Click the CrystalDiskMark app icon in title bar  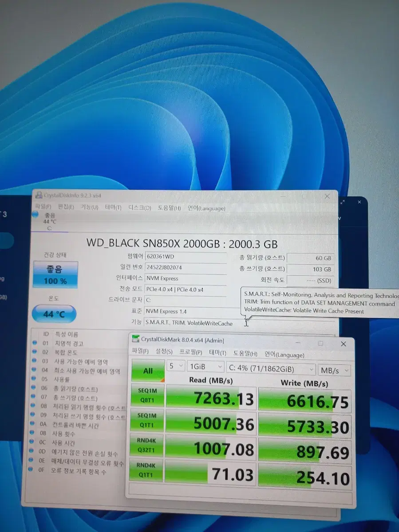pyautogui.click(x=136, y=340)
